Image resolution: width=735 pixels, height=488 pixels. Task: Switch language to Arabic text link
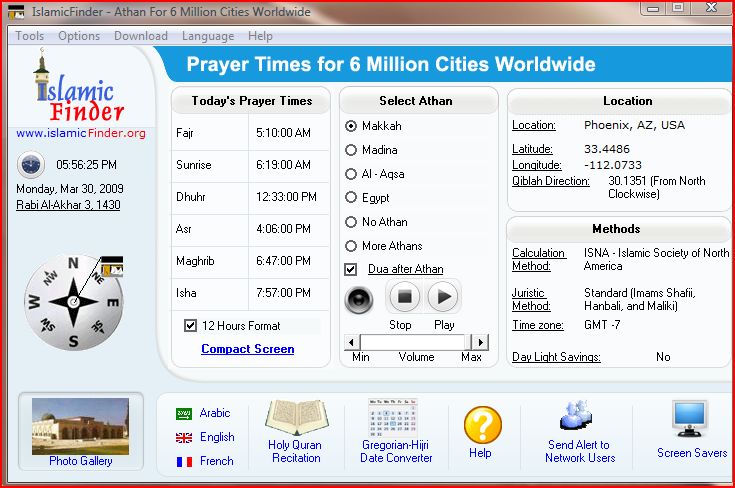pyautogui.click(x=215, y=413)
